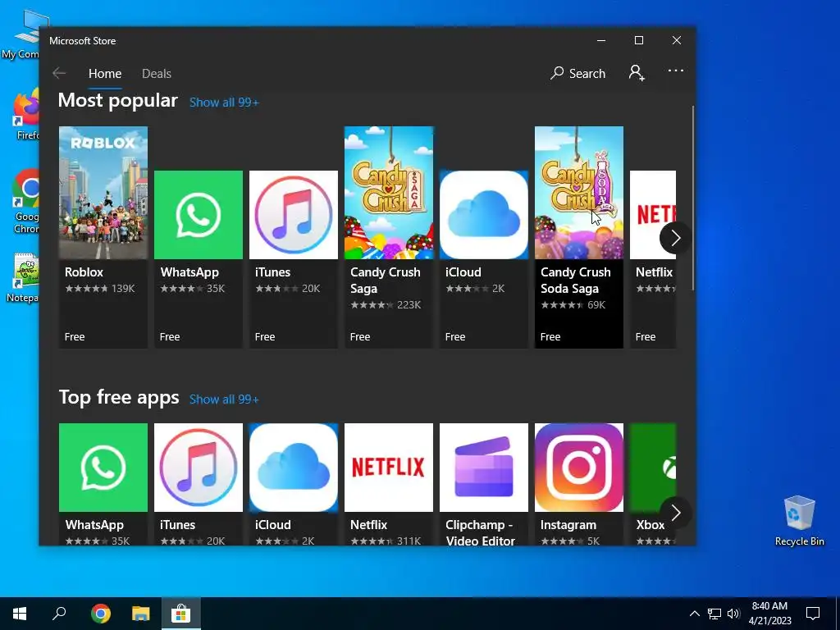
Task: Click Instagram title text
Action: [568, 525]
